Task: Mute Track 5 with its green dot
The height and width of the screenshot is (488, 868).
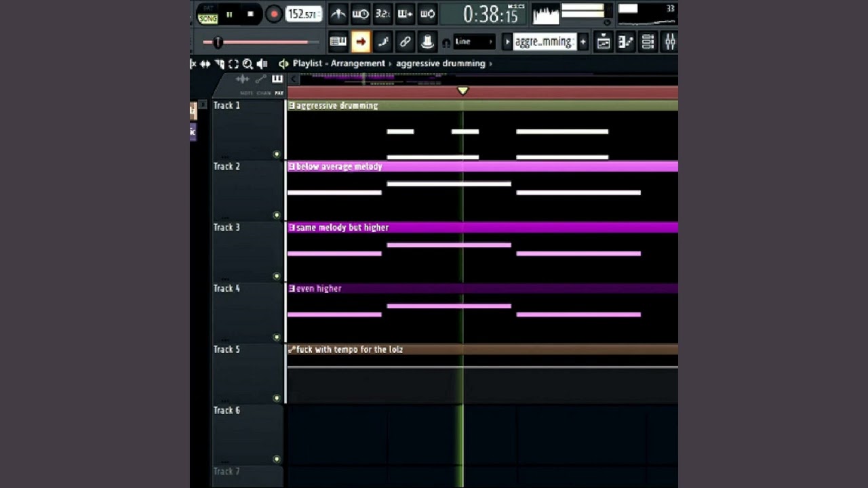Action: pyautogui.click(x=277, y=399)
